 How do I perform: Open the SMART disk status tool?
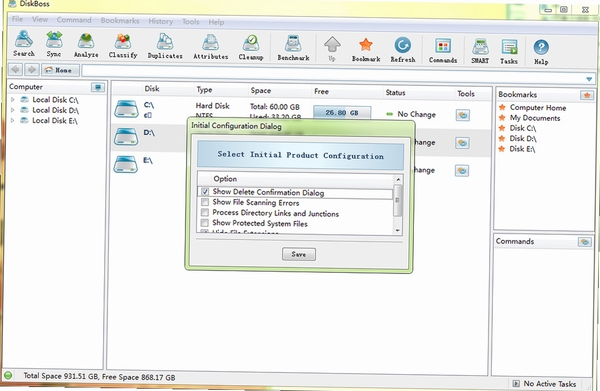tap(480, 51)
